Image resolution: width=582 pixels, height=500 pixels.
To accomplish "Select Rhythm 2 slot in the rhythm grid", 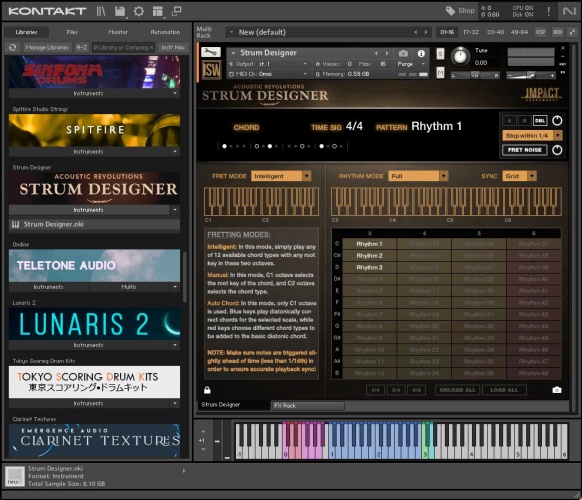I will [x=369, y=256].
